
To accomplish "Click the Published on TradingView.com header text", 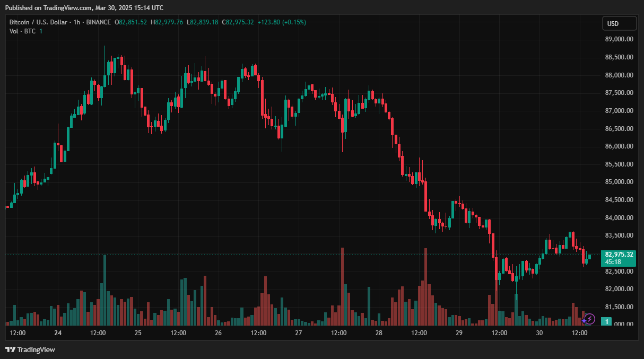I will pyautogui.click(x=86, y=7).
